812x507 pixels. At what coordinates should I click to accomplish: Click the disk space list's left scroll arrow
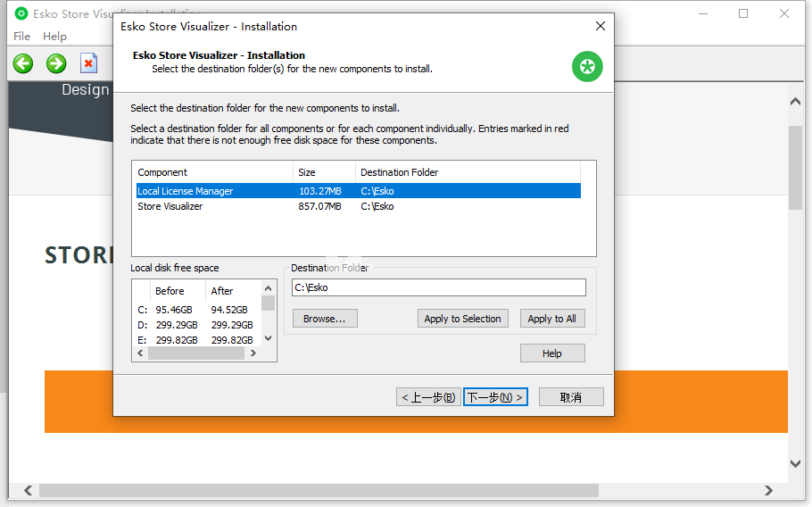tap(140, 353)
